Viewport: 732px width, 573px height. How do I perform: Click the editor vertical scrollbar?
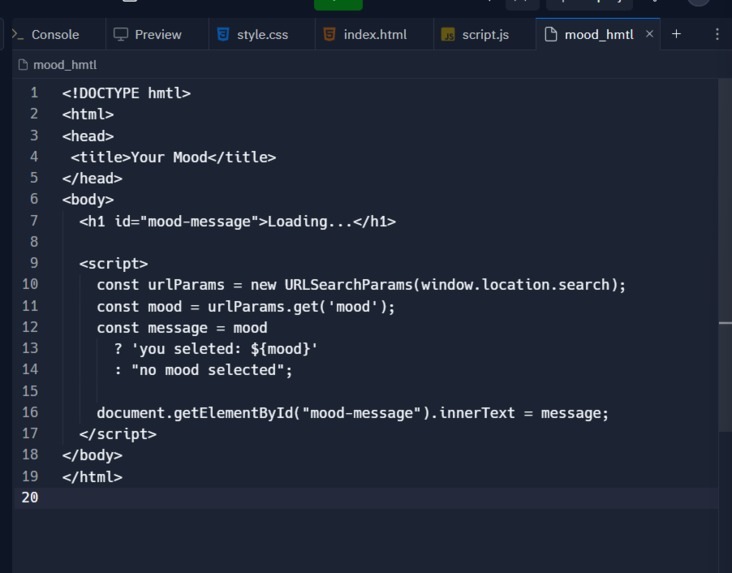(725, 322)
